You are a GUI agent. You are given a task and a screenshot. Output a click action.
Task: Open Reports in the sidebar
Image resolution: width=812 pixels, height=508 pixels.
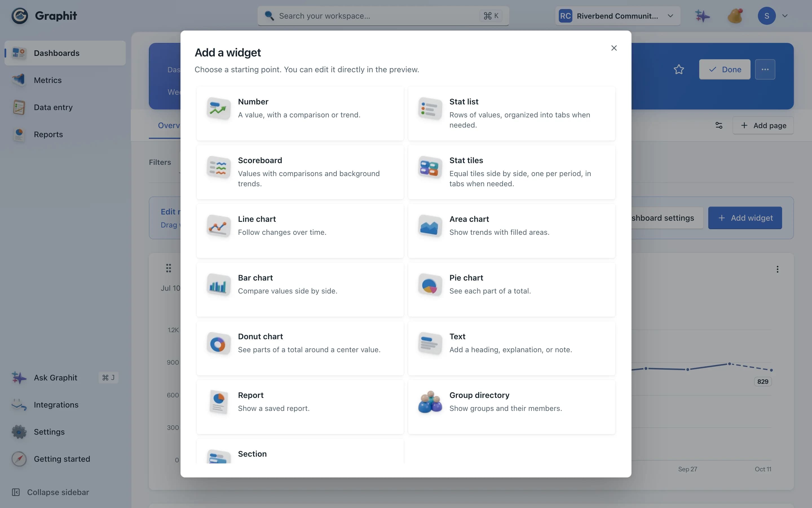coord(65,134)
